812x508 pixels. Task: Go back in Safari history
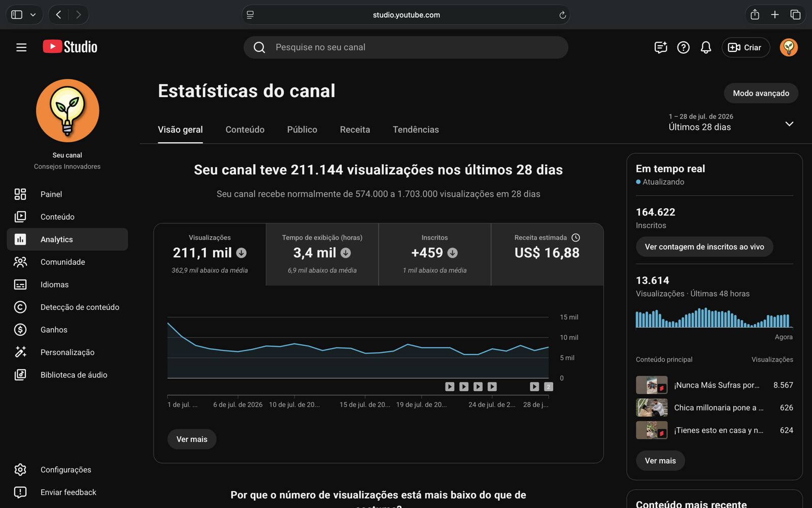tap(59, 15)
